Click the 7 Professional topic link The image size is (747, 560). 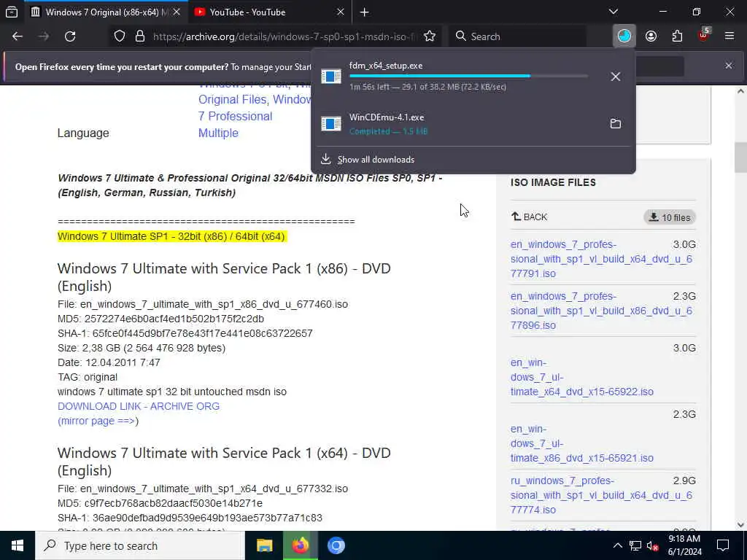[x=236, y=116]
